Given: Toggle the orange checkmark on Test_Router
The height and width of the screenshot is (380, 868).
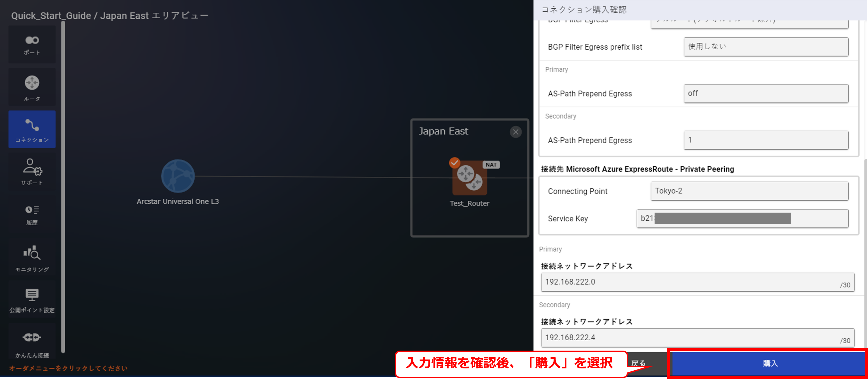Looking at the screenshot, I should click(454, 163).
